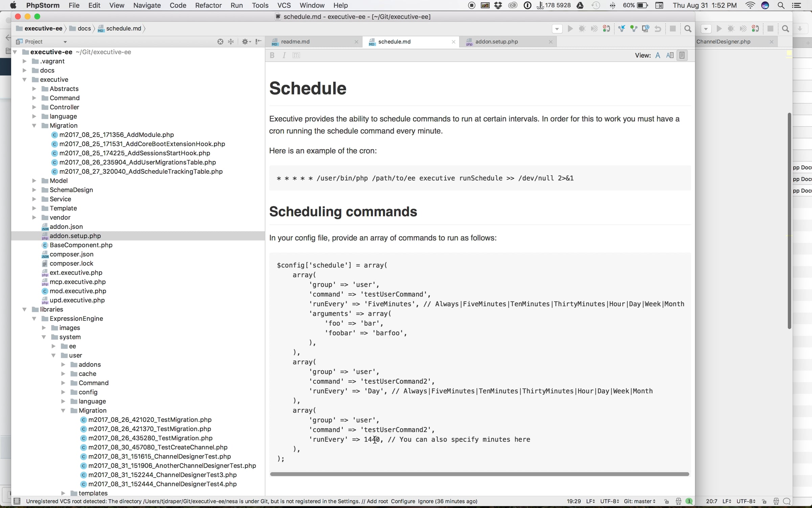Click the Bold formatting icon in markdown toolbar
Screen dimensions: 812x508
(272, 55)
